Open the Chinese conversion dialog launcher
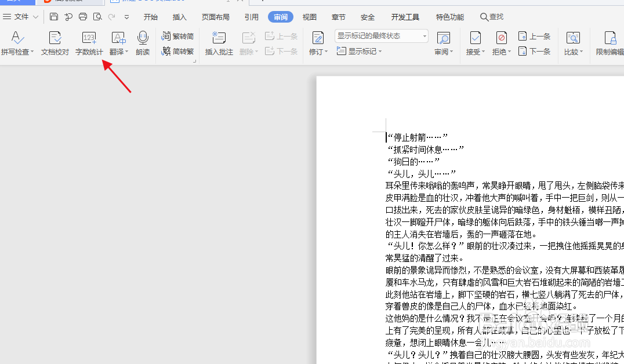Image resolution: width=624 pixels, height=364 pixels. click(195, 61)
